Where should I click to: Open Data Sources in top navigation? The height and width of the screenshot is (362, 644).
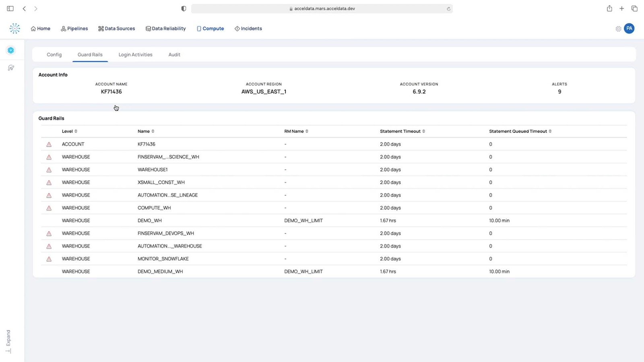(x=117, y=29)
